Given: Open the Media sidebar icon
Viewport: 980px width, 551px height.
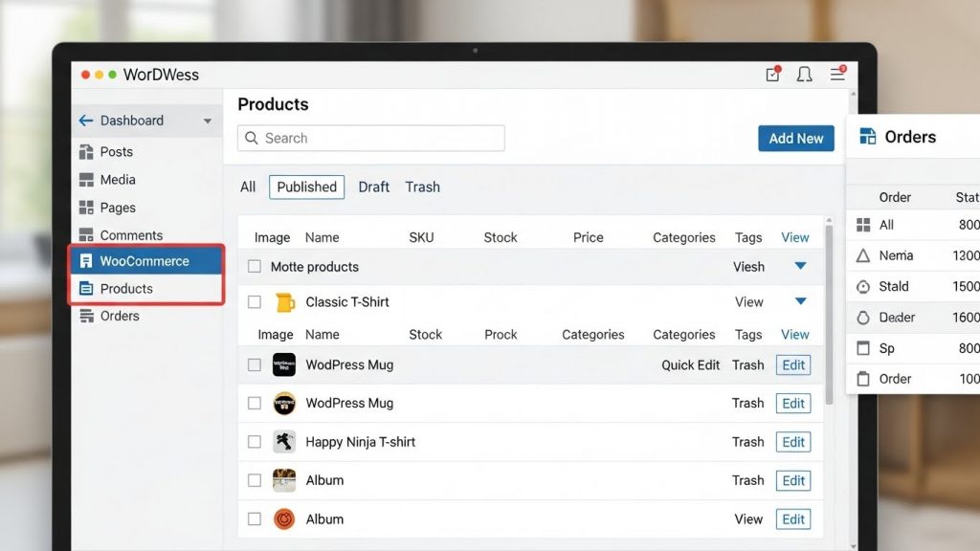Looking at the screenshot, I should point(86,180).
